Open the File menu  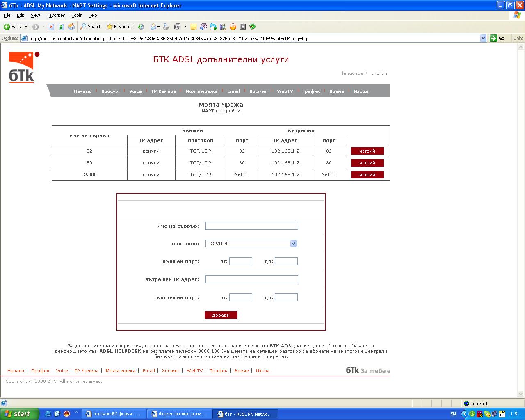pyautogui.click(x=7, y=15)
